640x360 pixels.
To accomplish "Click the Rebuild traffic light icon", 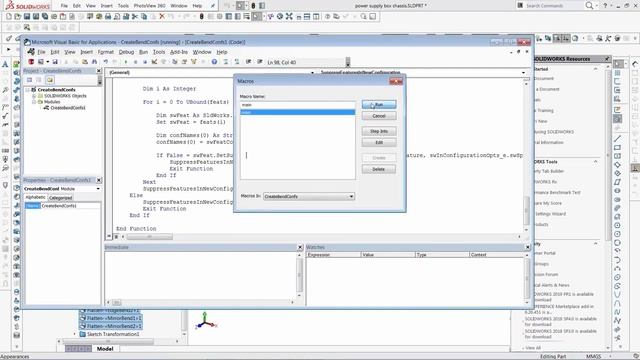I will click(201, 17).
